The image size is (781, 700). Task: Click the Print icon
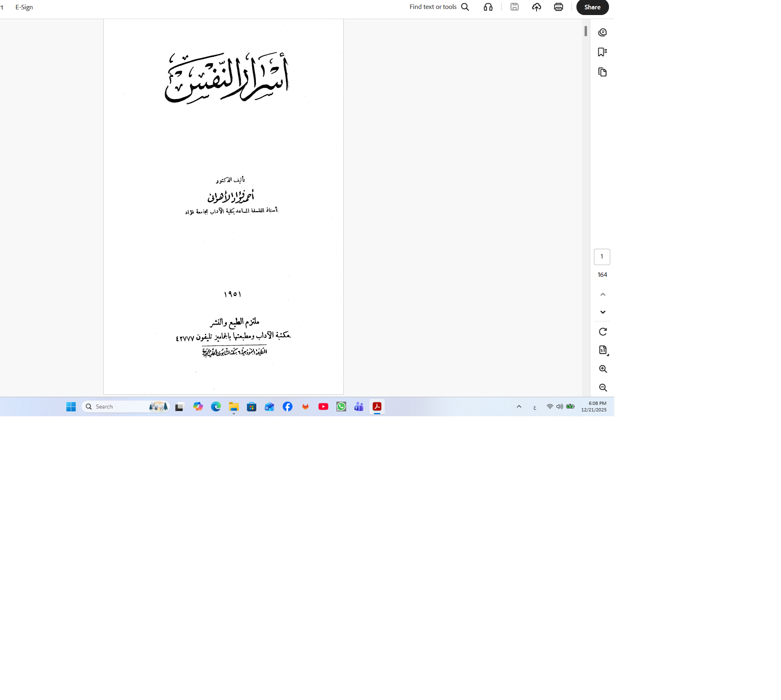point(558,7)
